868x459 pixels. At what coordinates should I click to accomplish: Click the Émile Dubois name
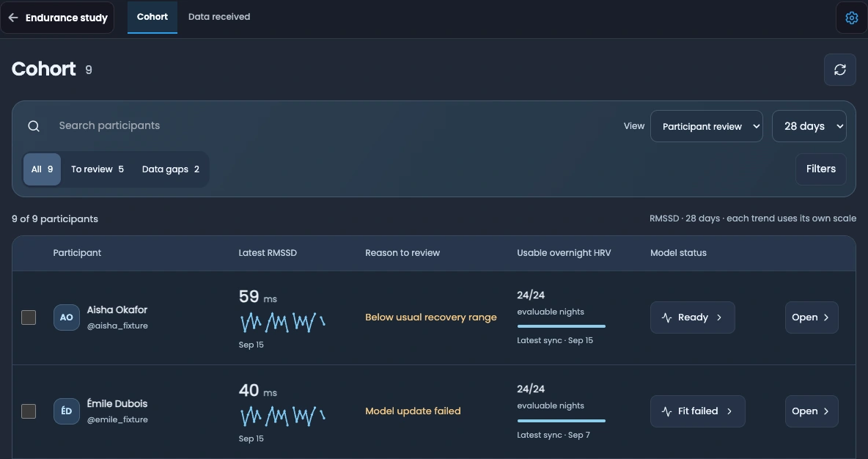(x=117, y=403)
